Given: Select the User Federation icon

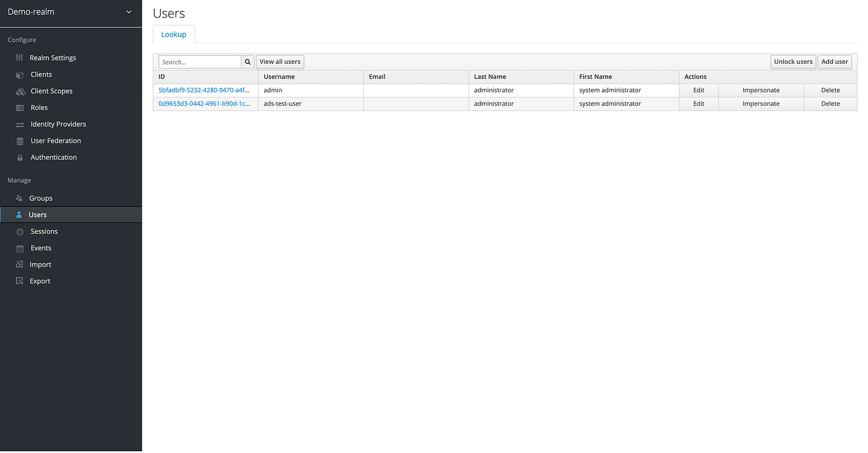Looking at the screenshot, I should [19, 140].
